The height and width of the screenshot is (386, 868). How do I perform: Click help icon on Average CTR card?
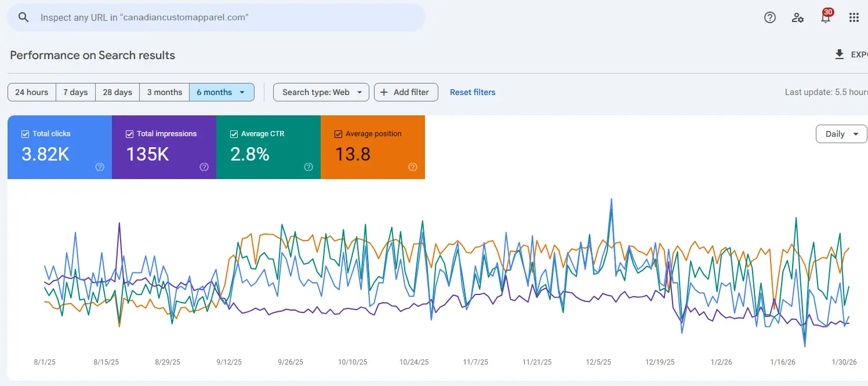pos(308,167)
